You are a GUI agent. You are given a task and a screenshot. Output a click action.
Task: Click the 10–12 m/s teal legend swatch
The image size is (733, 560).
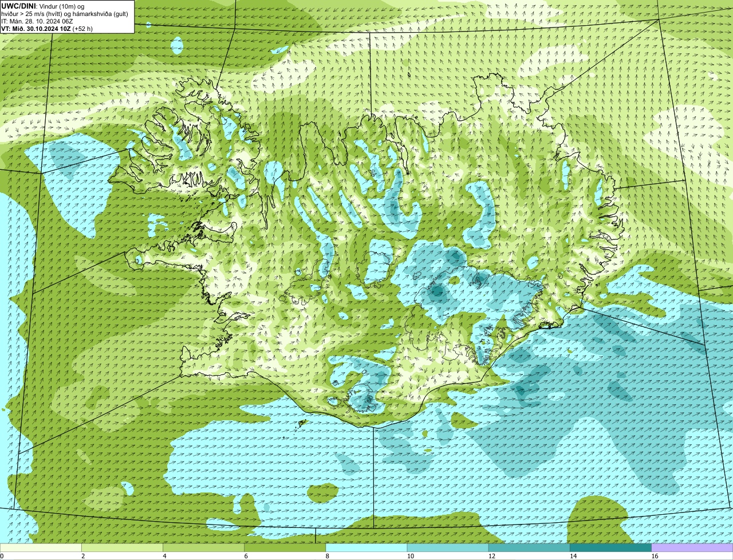[x=448, y=547]
